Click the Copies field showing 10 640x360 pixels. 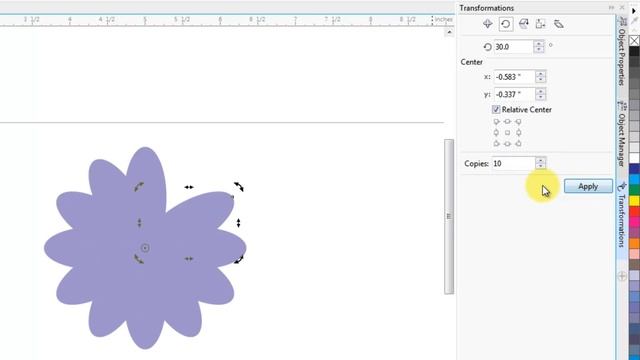[513, 163]
